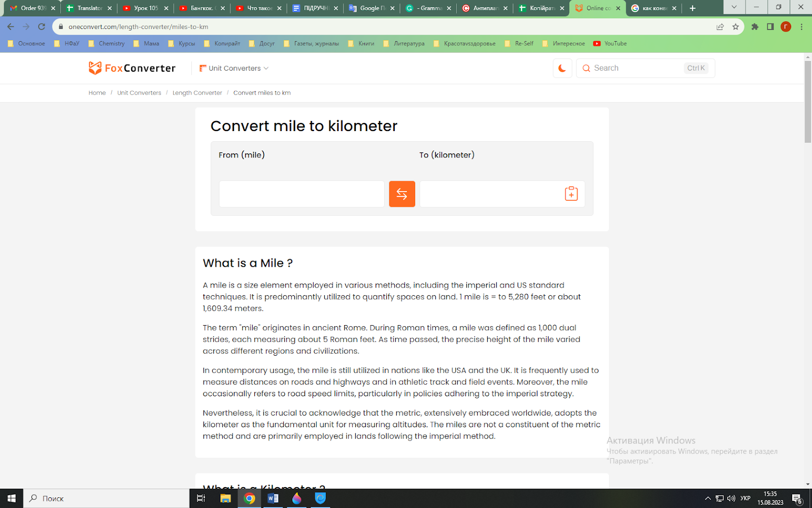The image size is (812, 508).
Task: Reload the current page
Action: (42, 26)
